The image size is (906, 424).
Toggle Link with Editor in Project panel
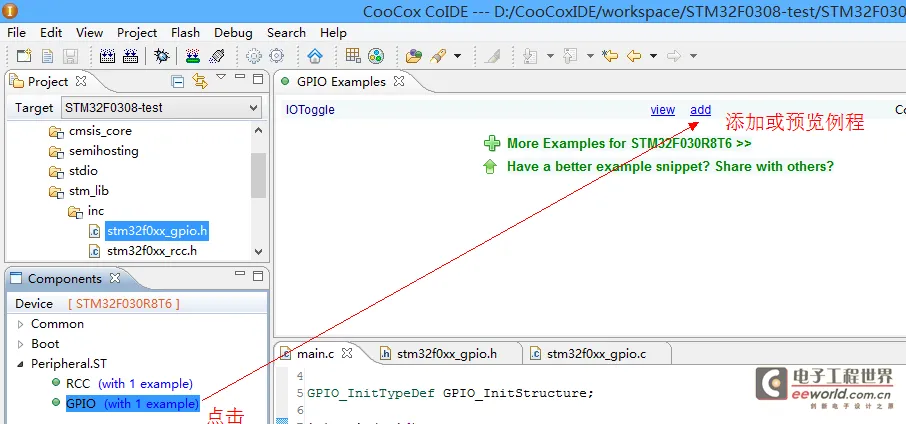click(200, 81)
